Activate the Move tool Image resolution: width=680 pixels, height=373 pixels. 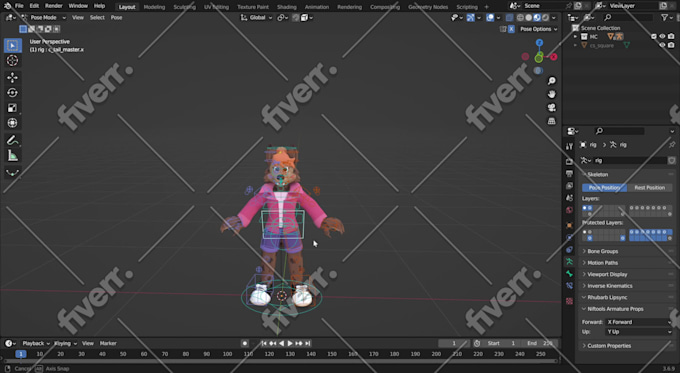click(13, 77)
